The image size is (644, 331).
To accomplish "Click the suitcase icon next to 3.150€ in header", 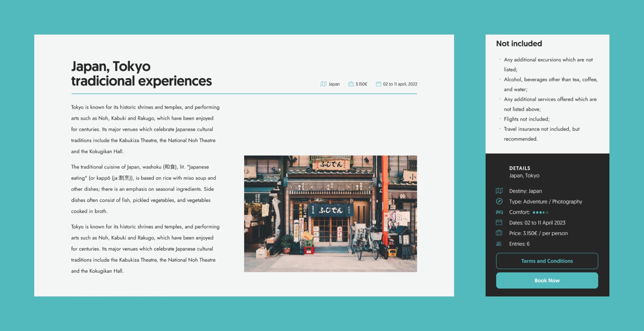I will pyautogui.click(x=351, y=84).
